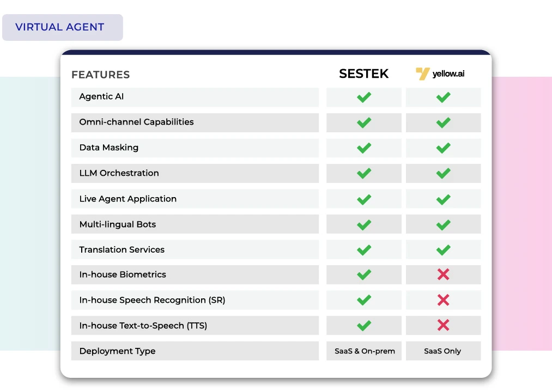The width and height of the screenshot is (552, 392).
Task: Click the SaaS & On-prem cell
Action: pos(364,351)
